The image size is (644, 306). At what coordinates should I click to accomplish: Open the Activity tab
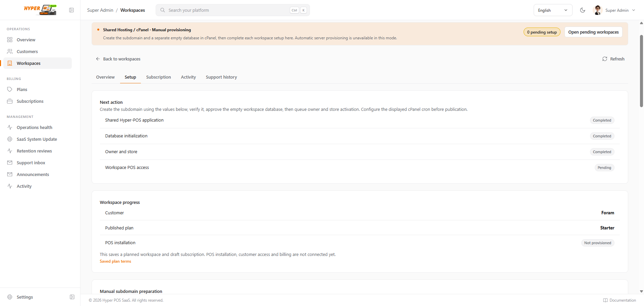pos(189,77)
